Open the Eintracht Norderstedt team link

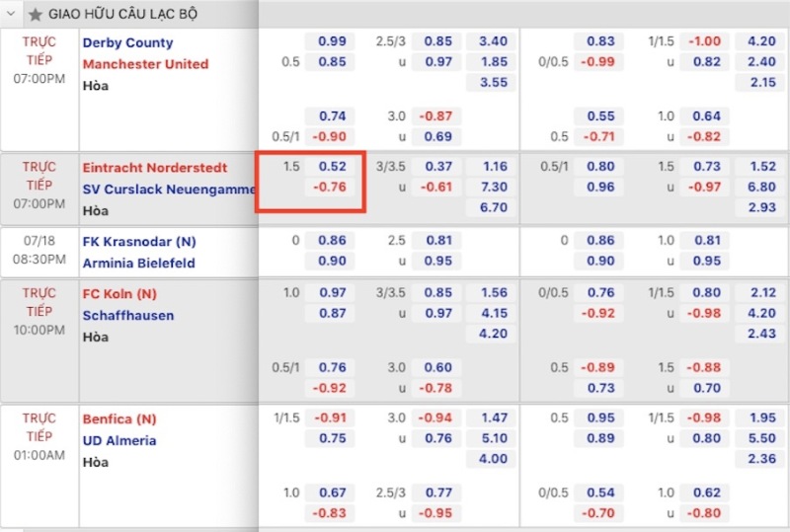click(x=155, y=168)
